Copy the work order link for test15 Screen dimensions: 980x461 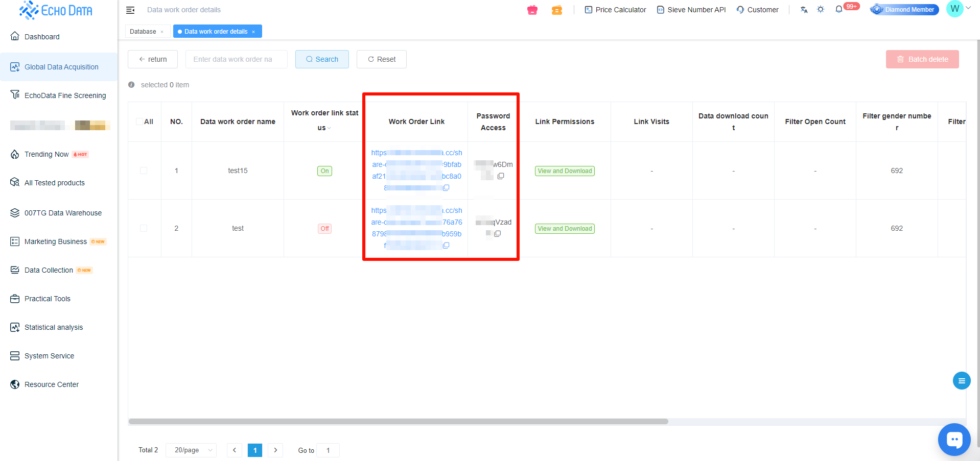coord(446,188)
